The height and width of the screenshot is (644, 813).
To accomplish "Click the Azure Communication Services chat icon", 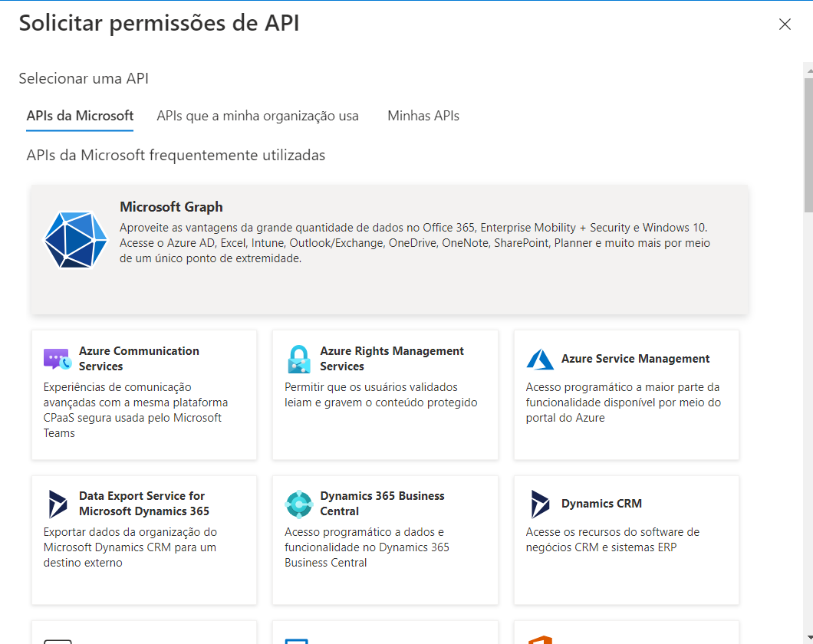I will tap(57, 359).
